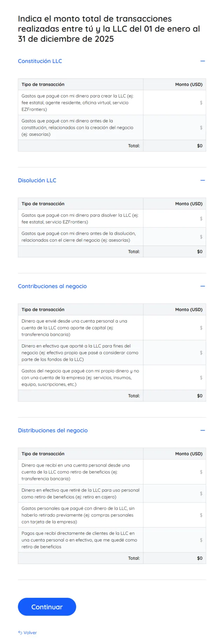Enter amount for LLC creation expenses
The width and height of the screenshot is (224, 644).
[174, 103]
